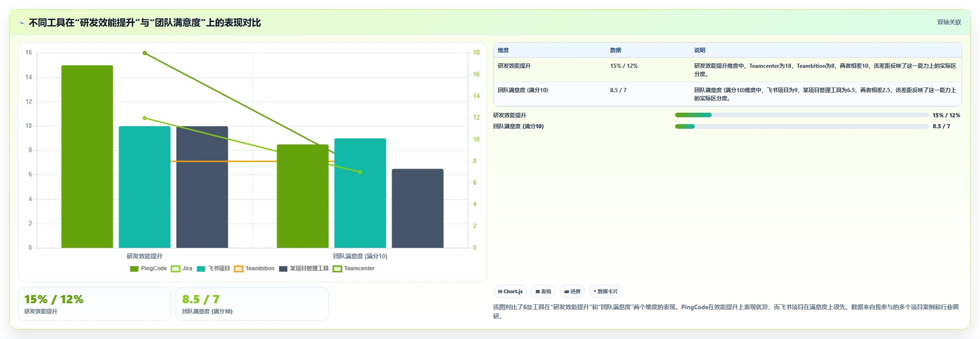Image resolution: width=980 pixels, height=339 pixels.
Task: Click the chart icon beside the card title
Action: (x=22, y=23)
